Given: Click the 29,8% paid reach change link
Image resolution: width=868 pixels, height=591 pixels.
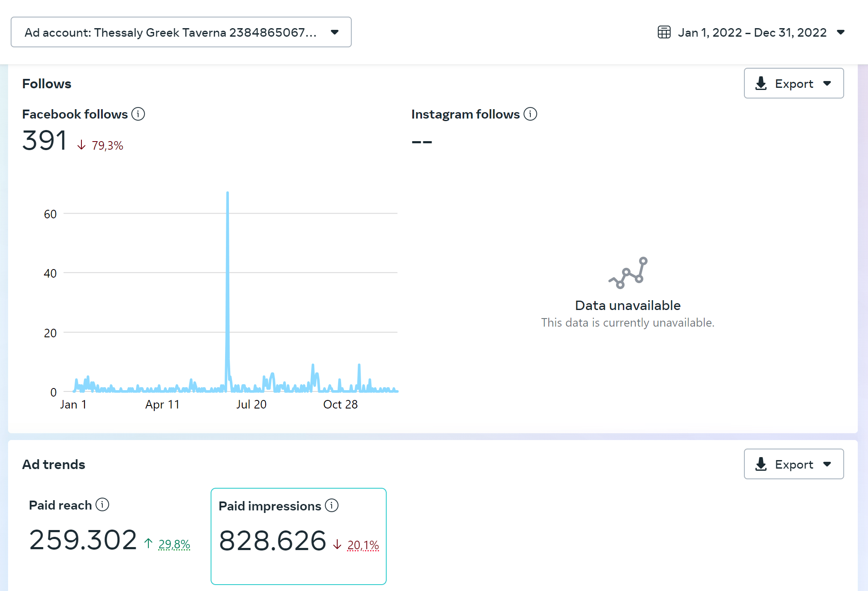Looking at the screenshot, I should point(174,545).
